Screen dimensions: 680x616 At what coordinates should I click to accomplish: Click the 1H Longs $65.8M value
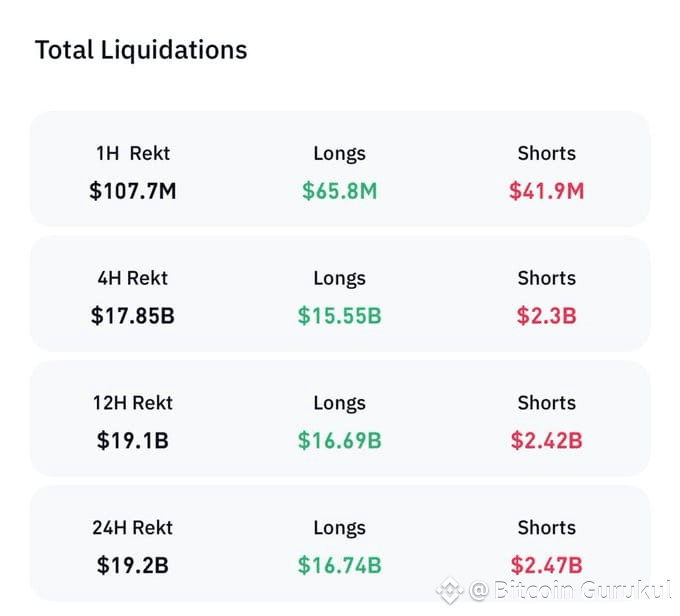tap(339, 190)
